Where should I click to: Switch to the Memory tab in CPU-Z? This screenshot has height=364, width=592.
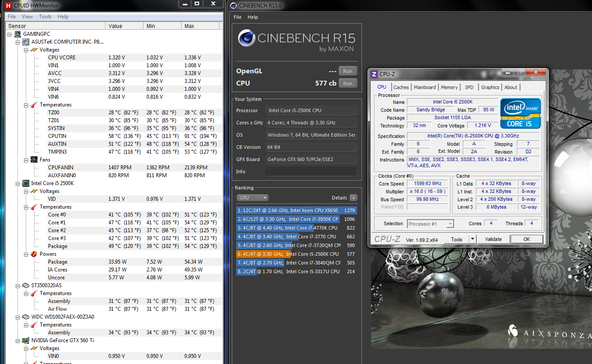(449, 87)
